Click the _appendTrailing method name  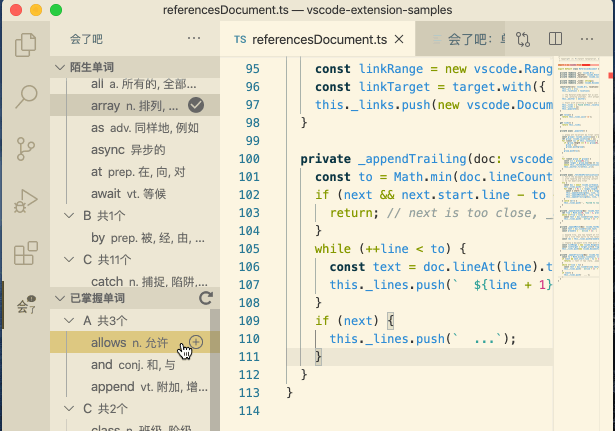point(412,158)
